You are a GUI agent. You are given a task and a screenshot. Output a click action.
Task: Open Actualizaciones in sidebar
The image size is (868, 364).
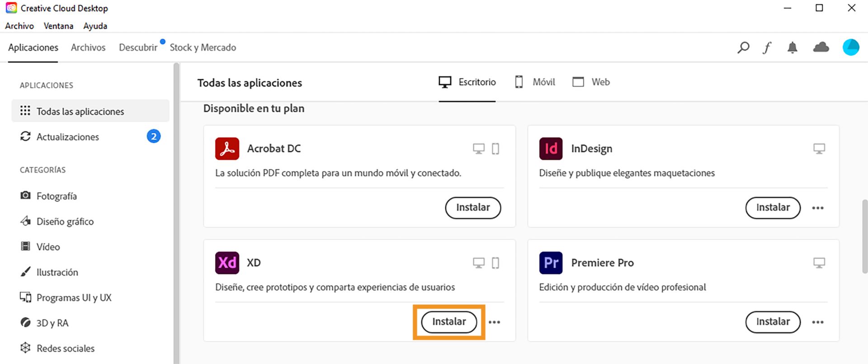[x=90, y=137]
